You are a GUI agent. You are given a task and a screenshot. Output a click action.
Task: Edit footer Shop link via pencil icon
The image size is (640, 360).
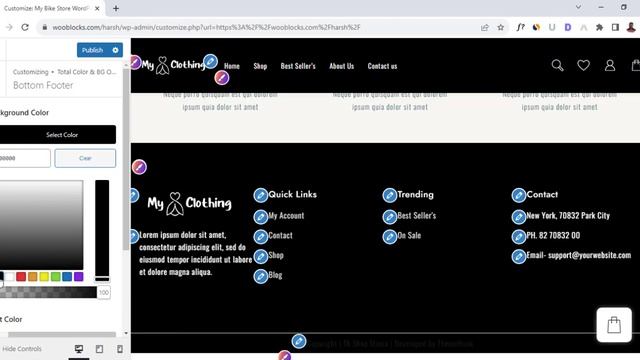click(x=260, y=256)
